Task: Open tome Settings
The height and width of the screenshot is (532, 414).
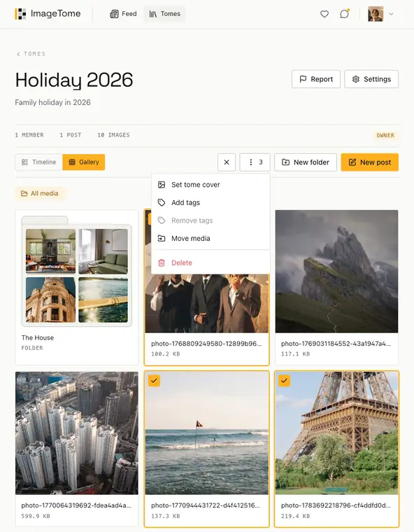Action: pyautogui.click(x=371, y=79)
